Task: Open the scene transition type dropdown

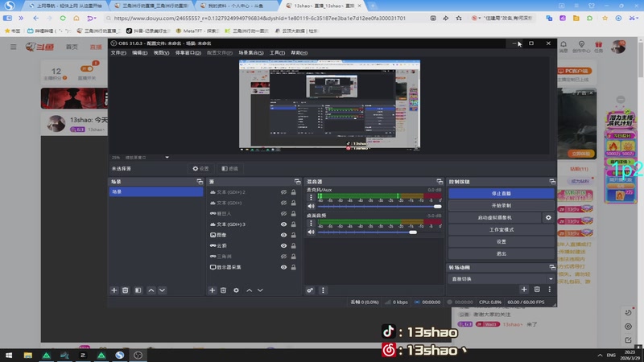Action: [x=501, y=278]
